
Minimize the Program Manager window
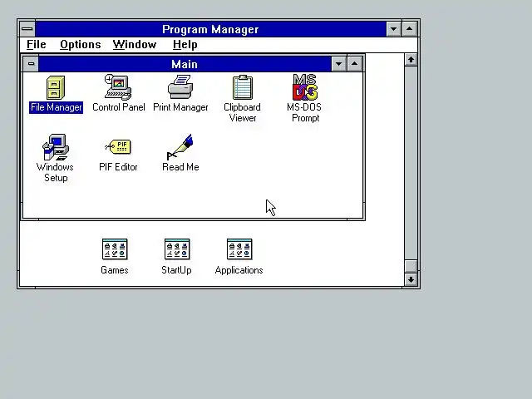[x=393, y=29]
